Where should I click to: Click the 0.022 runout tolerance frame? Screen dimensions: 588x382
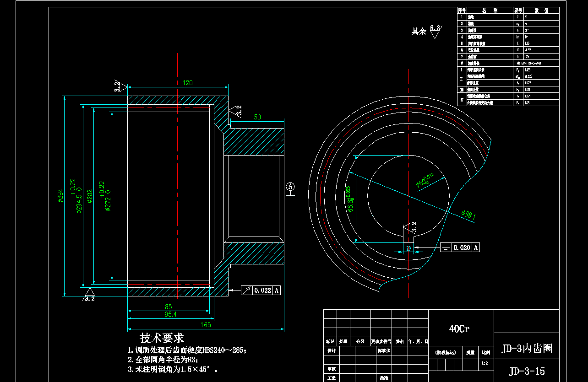(261, 290)
